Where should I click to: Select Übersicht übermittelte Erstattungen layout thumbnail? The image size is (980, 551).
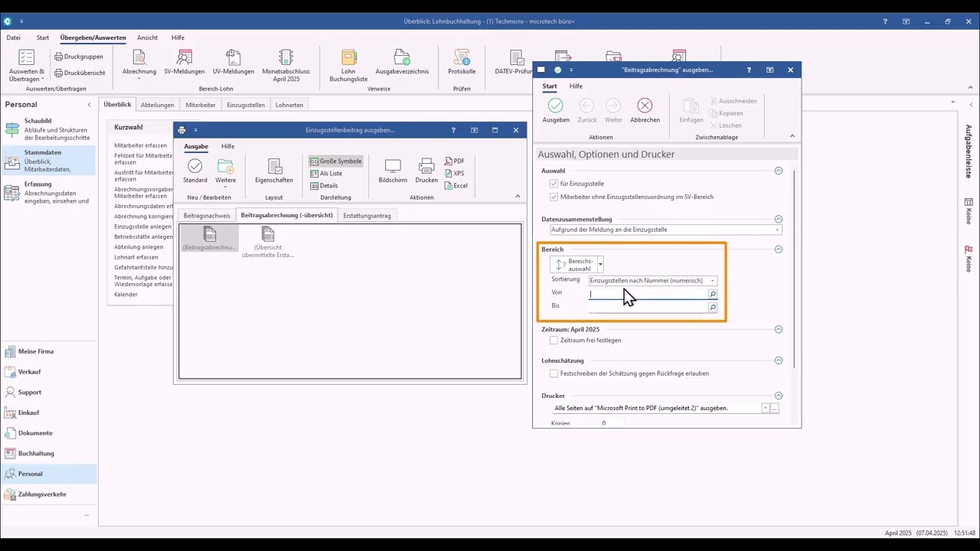pyautogui.click(x=268, y=242)
